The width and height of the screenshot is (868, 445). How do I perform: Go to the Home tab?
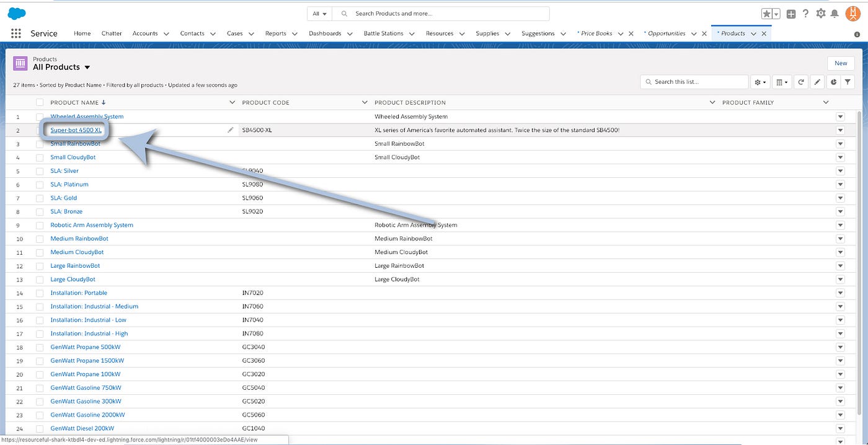coord(82,33)
